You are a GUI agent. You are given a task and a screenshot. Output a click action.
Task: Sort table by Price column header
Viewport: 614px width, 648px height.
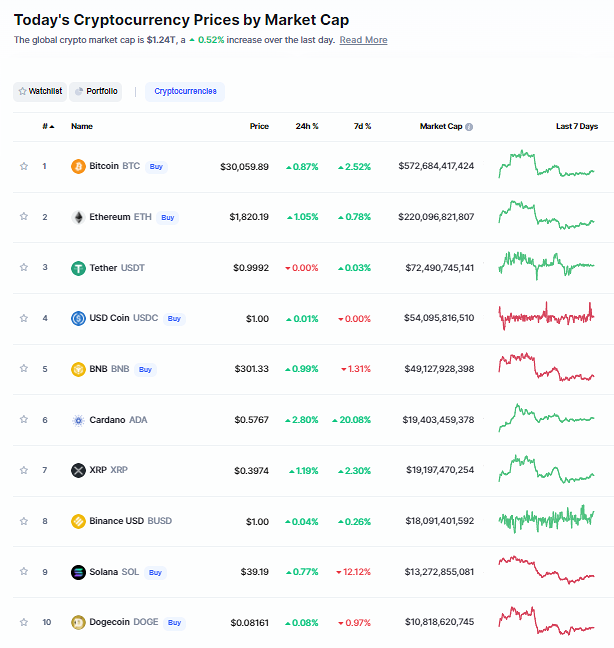click(259, 126)
